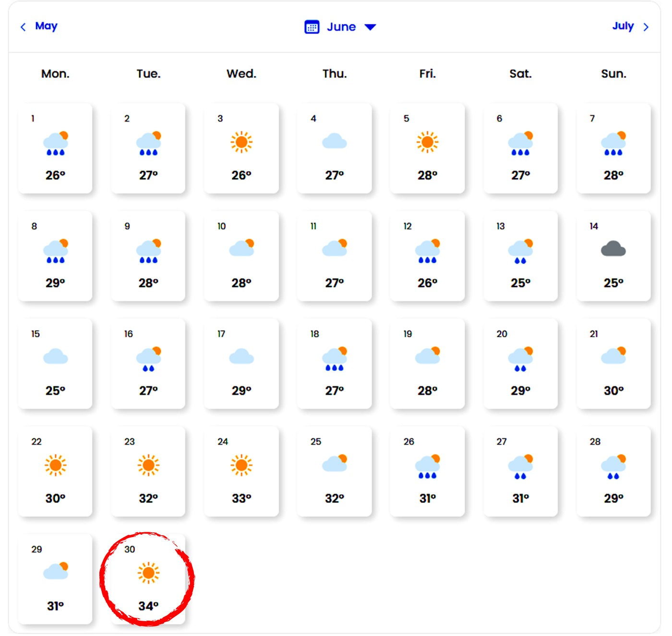
Task: Click the left chevron before May
Action: pyautogui.click(x=23, y=27)
